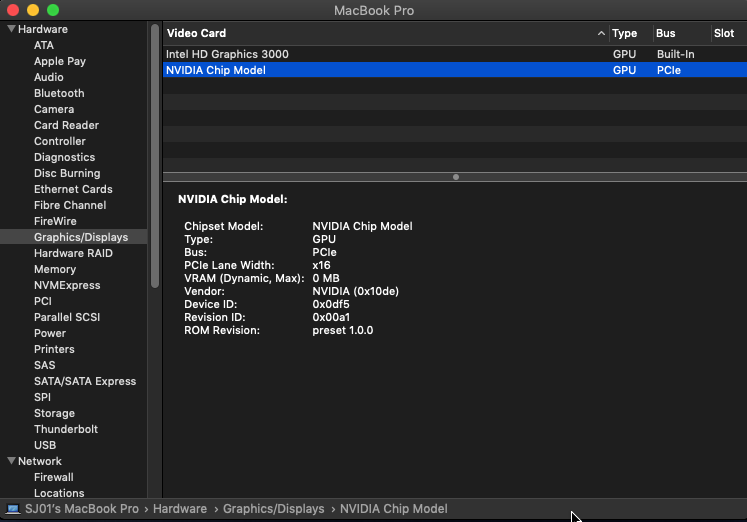Show Power information
The image size is (747, 522).
(x=50, y=333)
